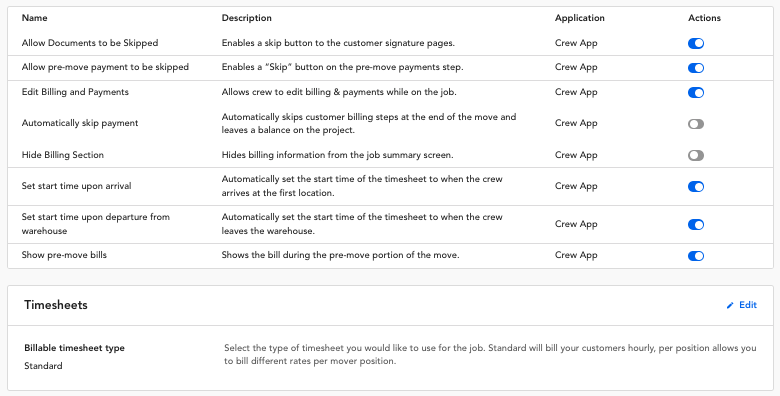The image size is (780, 396).
Task: Click the Name column header
Action: pyautogui.click(x=34, y=18)
